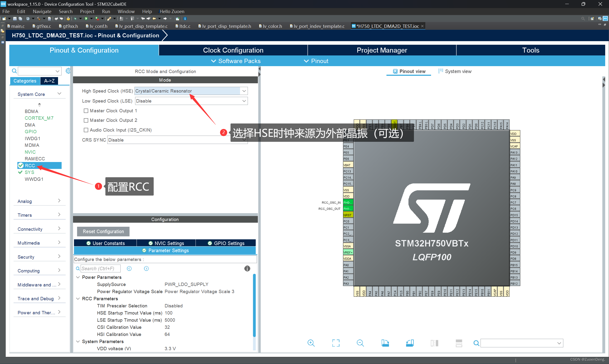This screenshot has width=609, height=364.
Task: Fit the chip view to screen
Action: pos(336,343)
